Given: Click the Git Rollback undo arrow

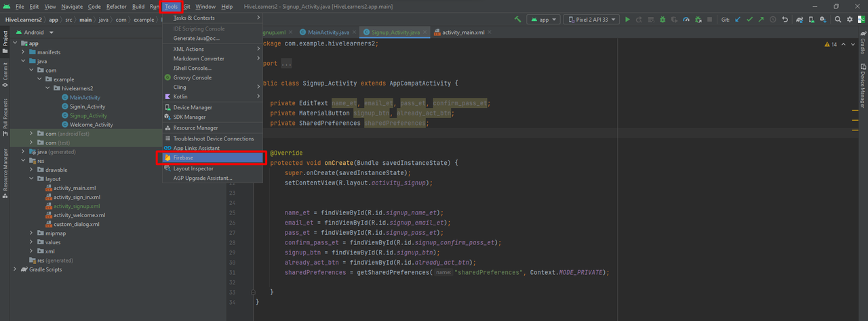Looking at the screenshot, I should tap(785, 20).
